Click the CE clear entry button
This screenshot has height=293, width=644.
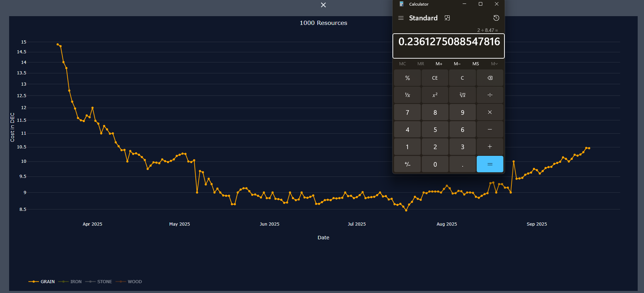tap(435, 78)
